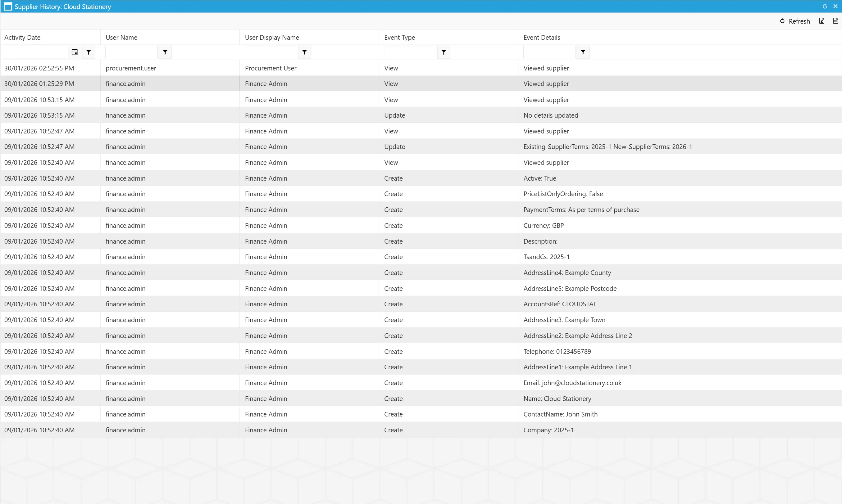Select the View cell in the procurement.user row

click(448, 68)
